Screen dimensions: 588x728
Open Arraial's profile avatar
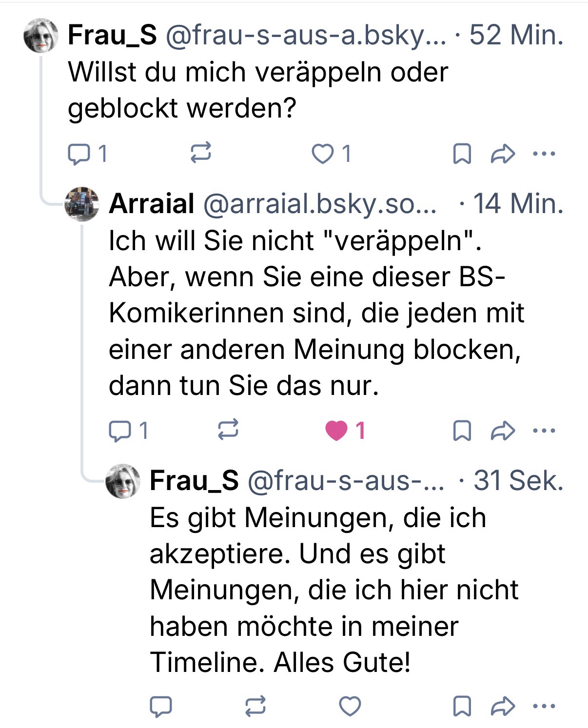point(82,204)
